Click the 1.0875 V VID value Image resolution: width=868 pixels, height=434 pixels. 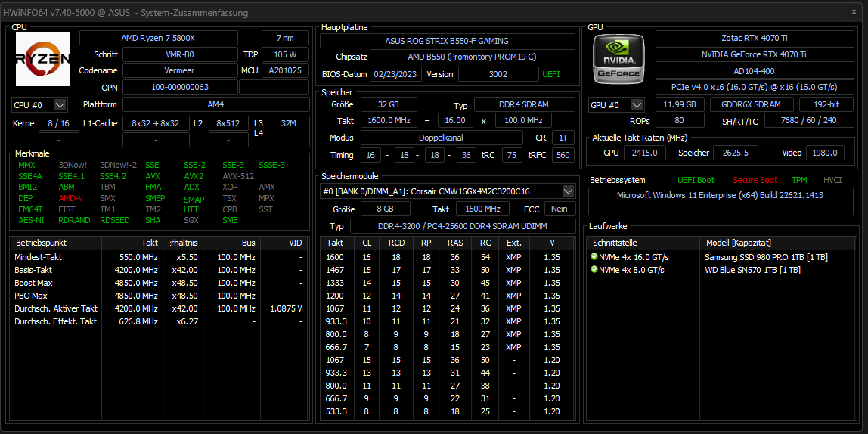click(x=286, y=308)
